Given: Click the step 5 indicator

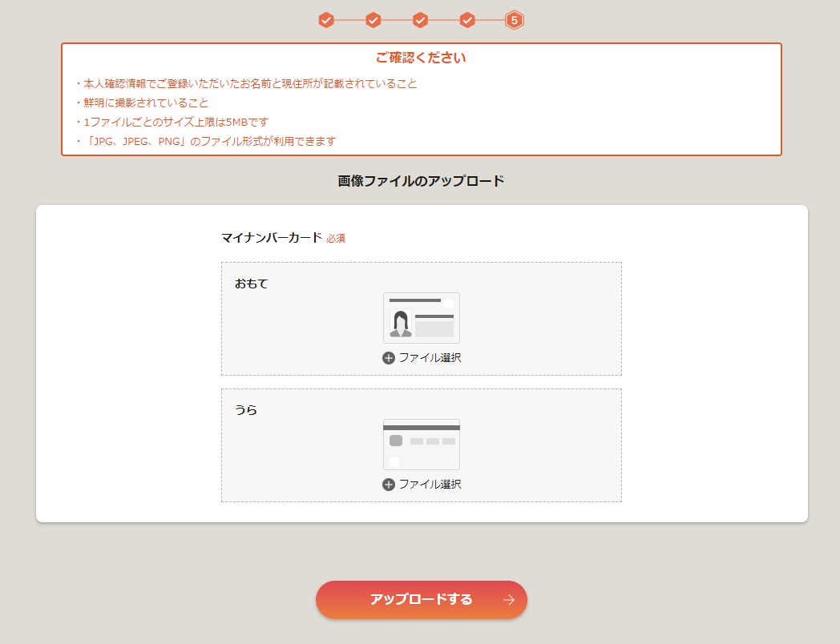Looking at the screenshot, I should point(515,20).
